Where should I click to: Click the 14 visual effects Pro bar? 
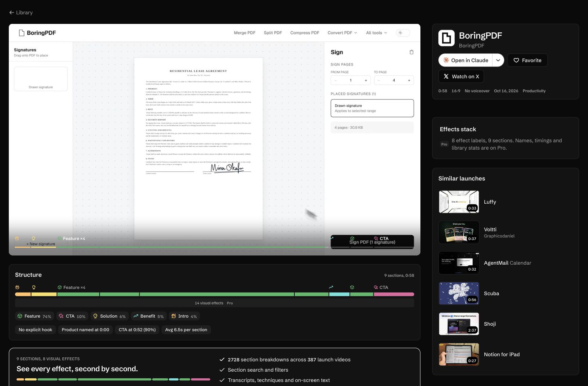pyautogui.click(x=215, y=303)
